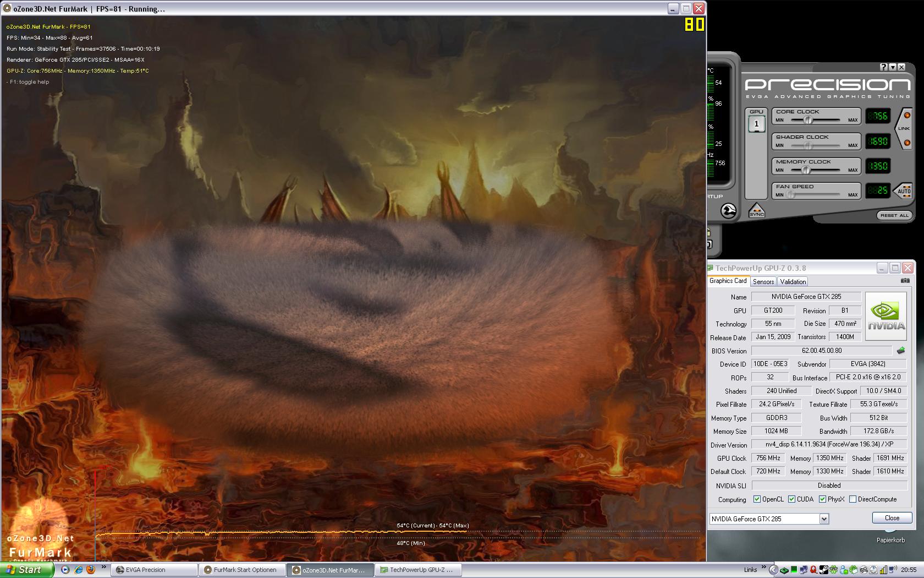Click the Links toolbar label

tap(750, 570)
